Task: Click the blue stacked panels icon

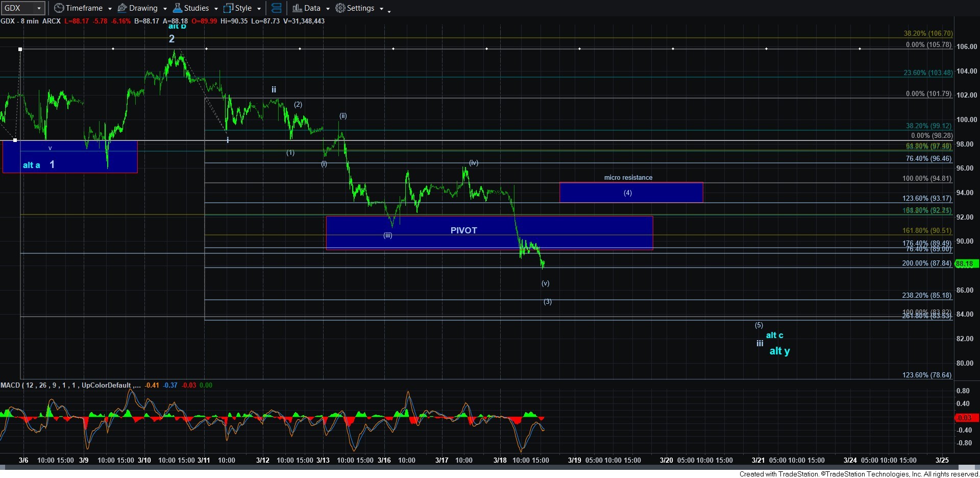Action: (x=276, y=8)
